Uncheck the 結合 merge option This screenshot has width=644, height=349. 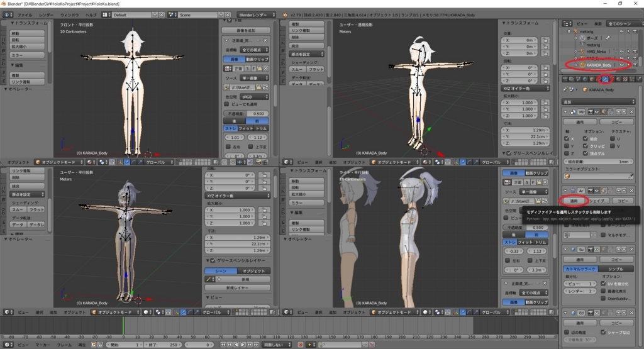point(586,138)
